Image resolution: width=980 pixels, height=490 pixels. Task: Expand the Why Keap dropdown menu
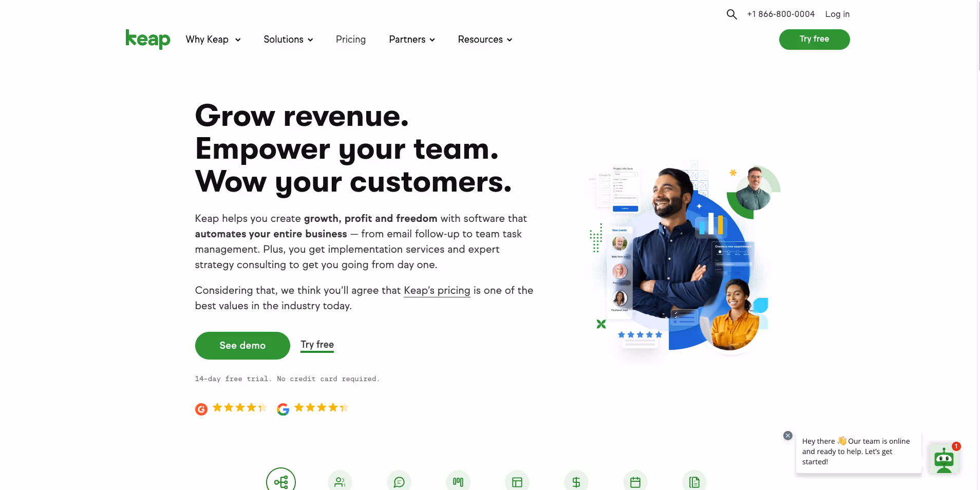click(213, 40)
